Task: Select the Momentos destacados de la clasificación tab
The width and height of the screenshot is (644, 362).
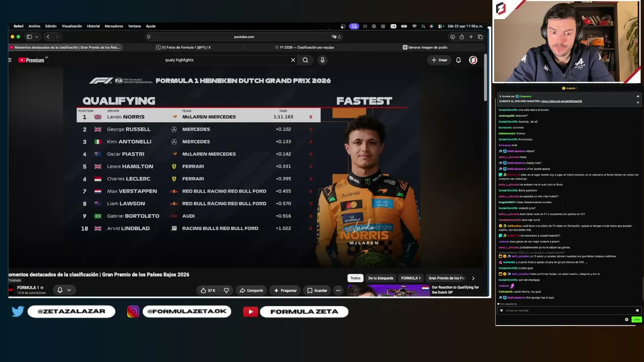Action: 65,47
